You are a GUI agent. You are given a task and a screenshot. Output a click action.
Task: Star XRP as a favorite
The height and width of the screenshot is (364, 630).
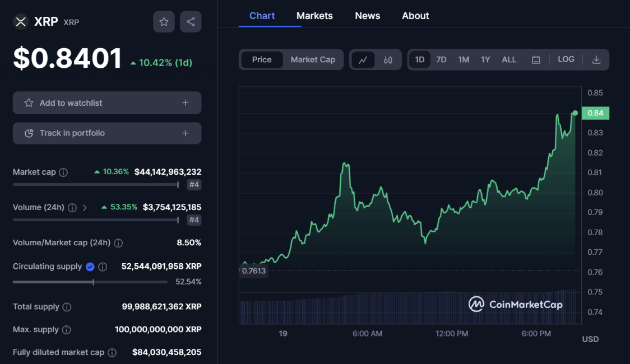tap(164, 22)
